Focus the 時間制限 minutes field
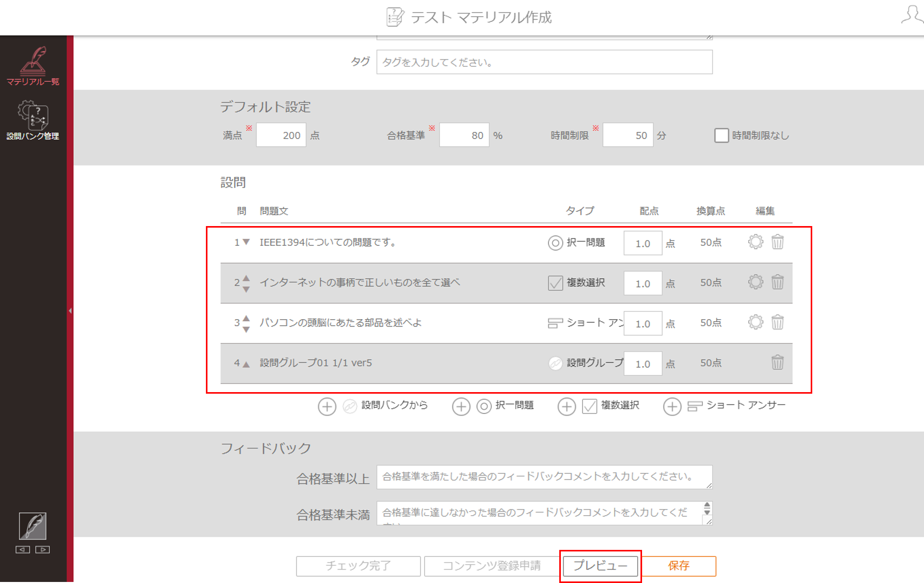Image resolution: width=924 pixels, height=583 pixels. pyautogui.click(x=628, y=135)
